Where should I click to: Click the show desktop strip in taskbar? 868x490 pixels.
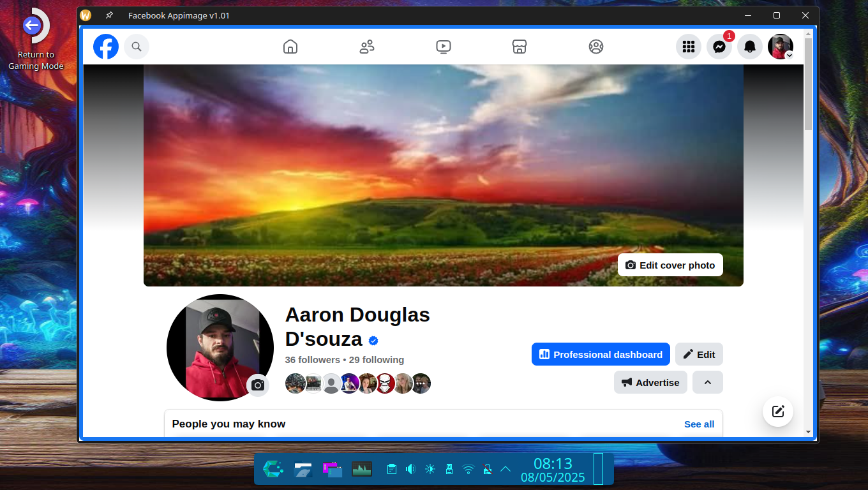point(598,469)
